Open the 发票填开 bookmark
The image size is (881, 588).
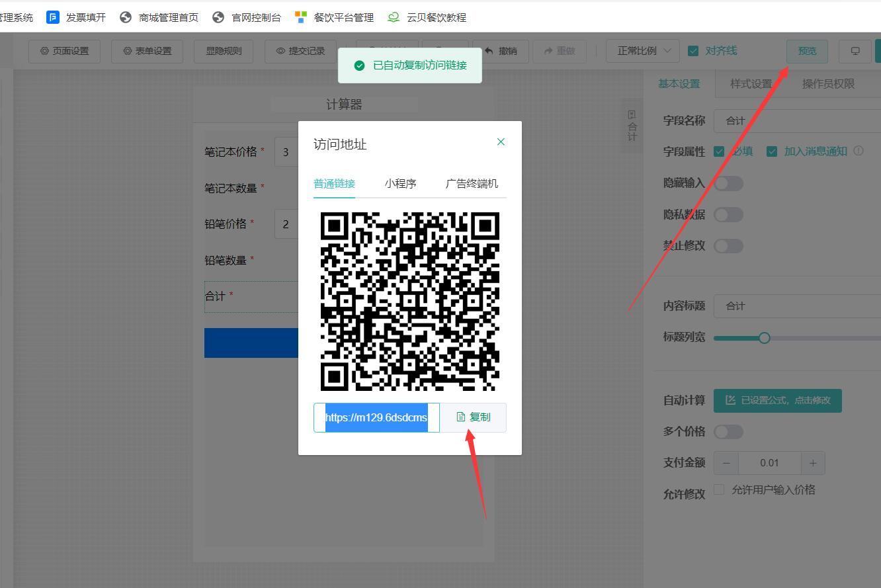coord(76,17)
